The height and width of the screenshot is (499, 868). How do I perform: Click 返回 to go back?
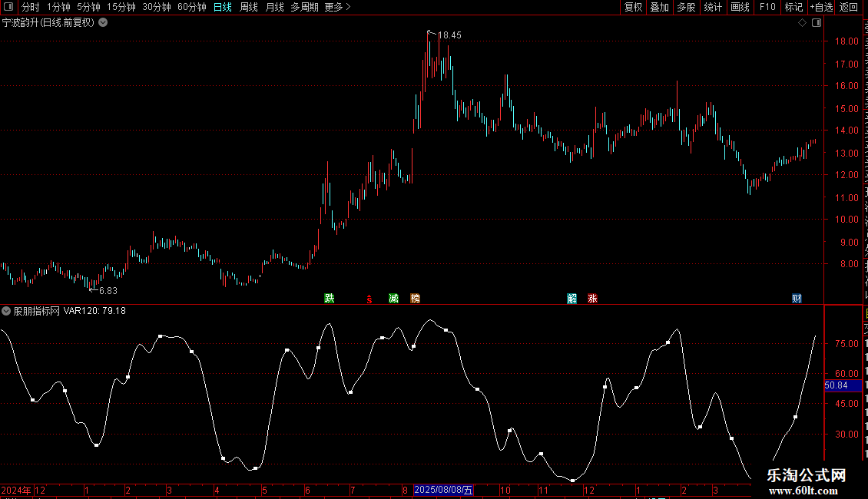coord(849,7)
